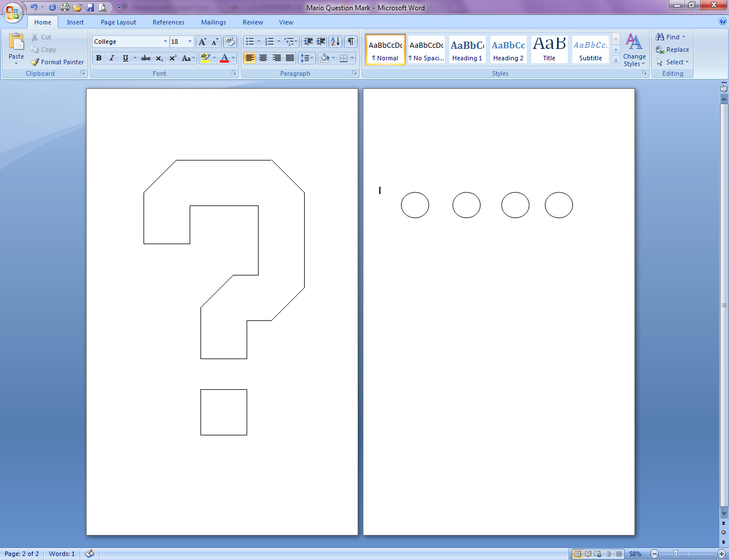Toggle Italic formatting
Image resolution: width=729 pixels, height=560 pixels.
click(x=112, y=58)
